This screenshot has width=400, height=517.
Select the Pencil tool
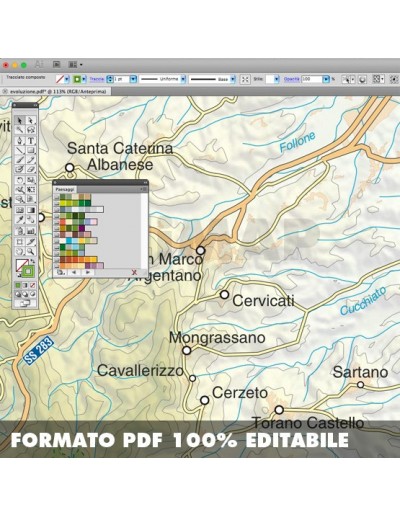click(x=30, y=160)
